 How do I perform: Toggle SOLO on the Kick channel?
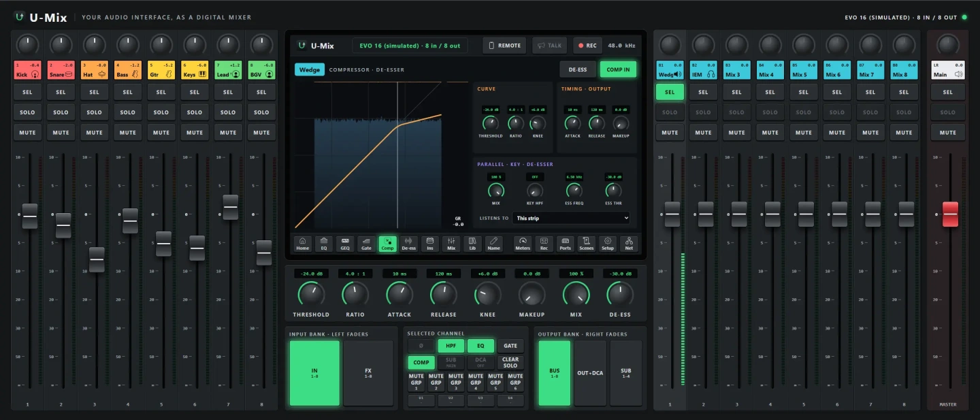[x=27, y=112]
